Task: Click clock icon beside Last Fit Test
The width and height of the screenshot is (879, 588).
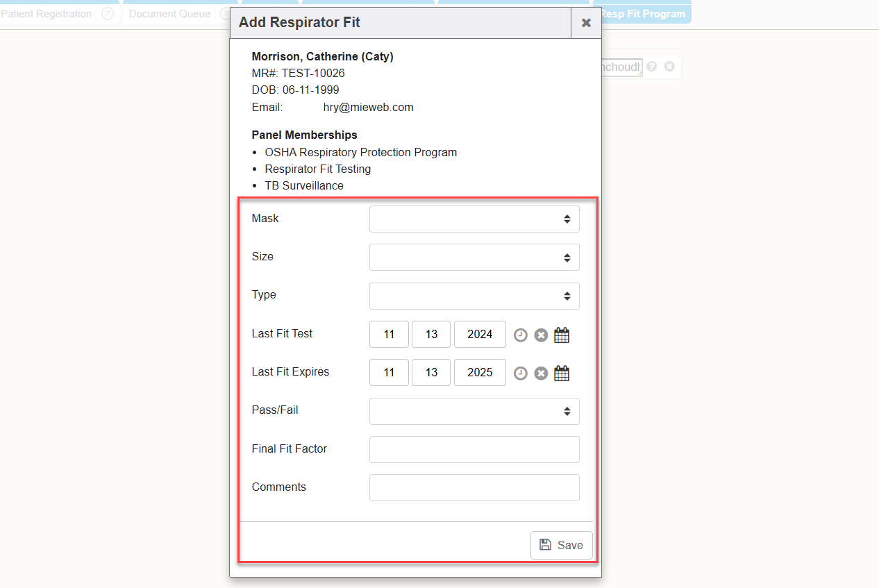Action: pos(520,335)
